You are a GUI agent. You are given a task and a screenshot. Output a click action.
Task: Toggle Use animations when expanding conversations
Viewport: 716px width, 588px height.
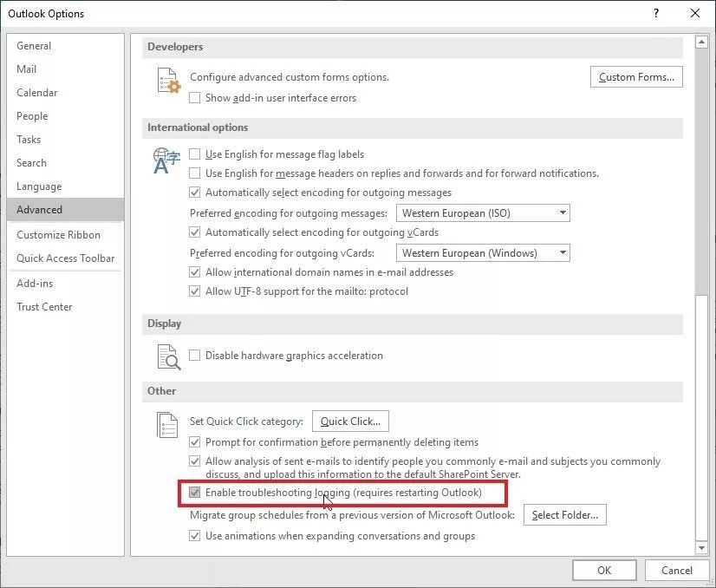tap(194, 536)
